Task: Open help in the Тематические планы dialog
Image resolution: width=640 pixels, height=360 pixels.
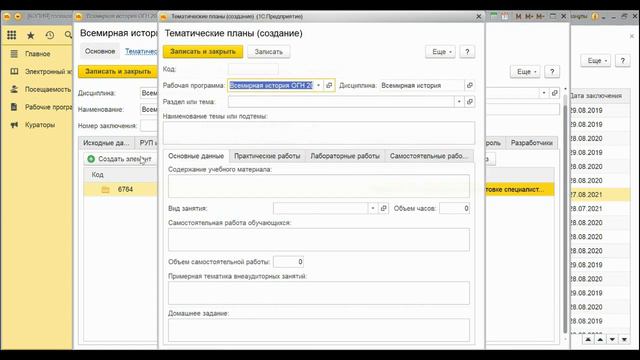Action: pos(467,52)
